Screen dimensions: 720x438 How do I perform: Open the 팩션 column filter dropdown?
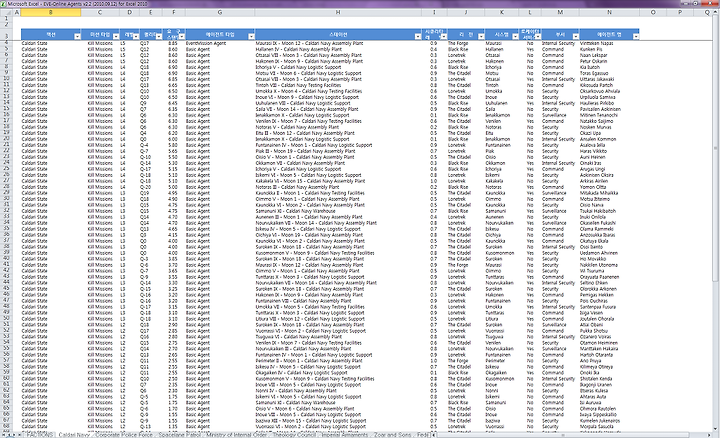[x=77, y=36]
